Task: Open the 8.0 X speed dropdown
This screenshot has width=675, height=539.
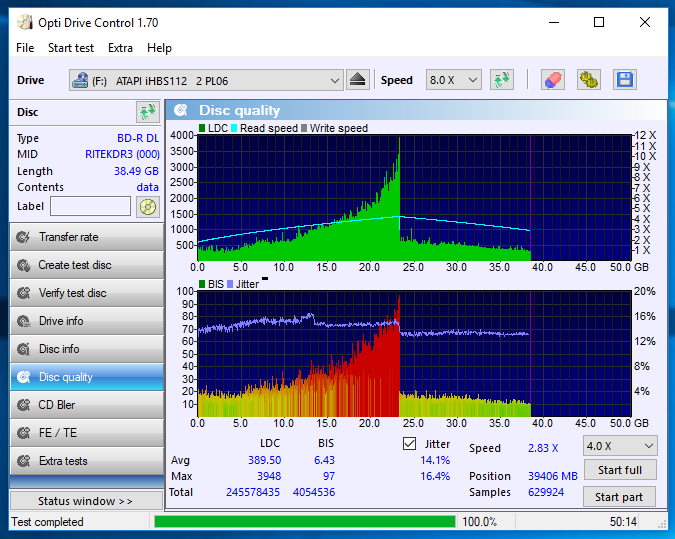Action: point(454,80)
